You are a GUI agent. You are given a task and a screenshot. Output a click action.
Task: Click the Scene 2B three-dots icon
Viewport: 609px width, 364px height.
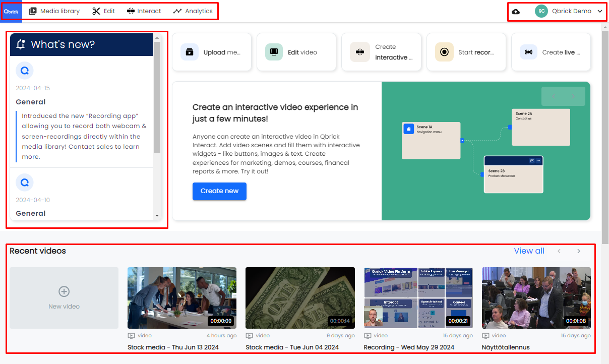(538, 161)
